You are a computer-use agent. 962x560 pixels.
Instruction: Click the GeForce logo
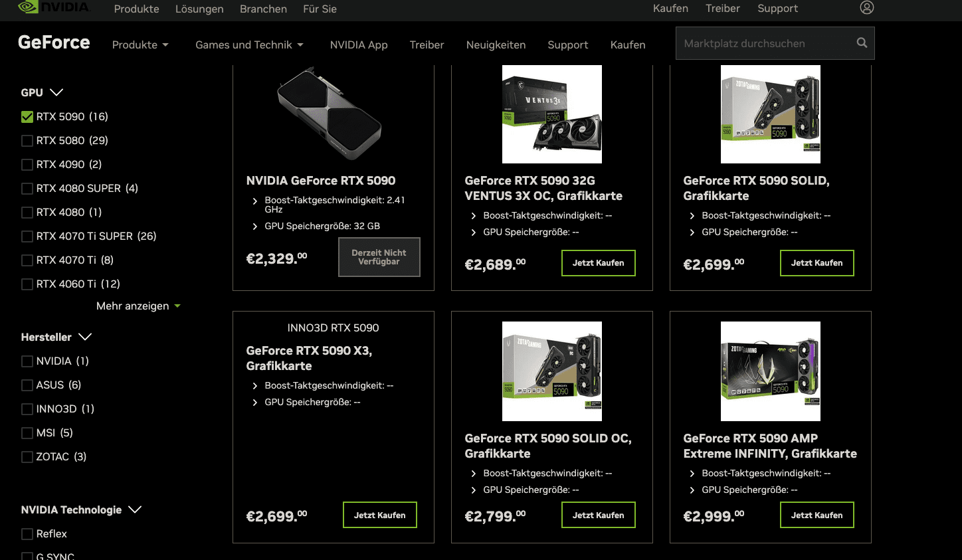pyautogui.click(x=54, y=43)
